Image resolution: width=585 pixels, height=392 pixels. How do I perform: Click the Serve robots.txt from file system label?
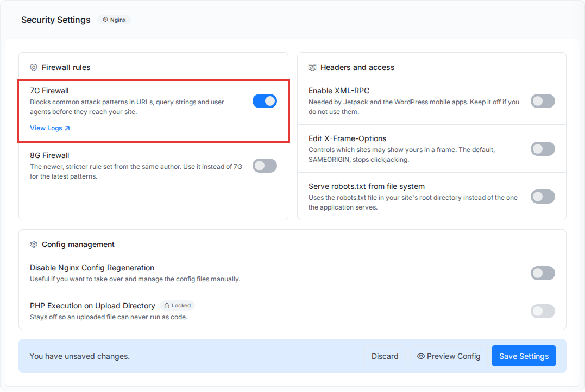pos(366,186)
